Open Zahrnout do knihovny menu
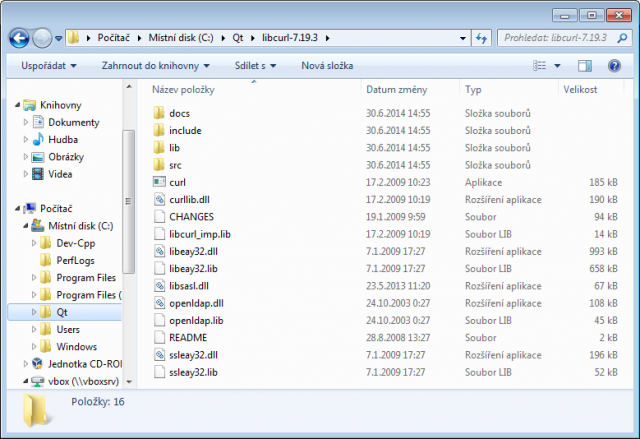 click(156, 66)
